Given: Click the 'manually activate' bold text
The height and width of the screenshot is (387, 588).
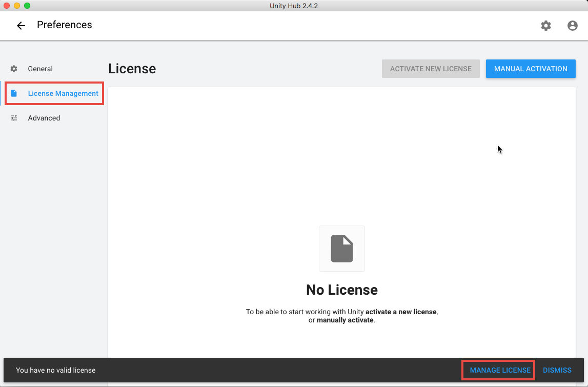Looking at the screenshot, I should tap(345, 320).
